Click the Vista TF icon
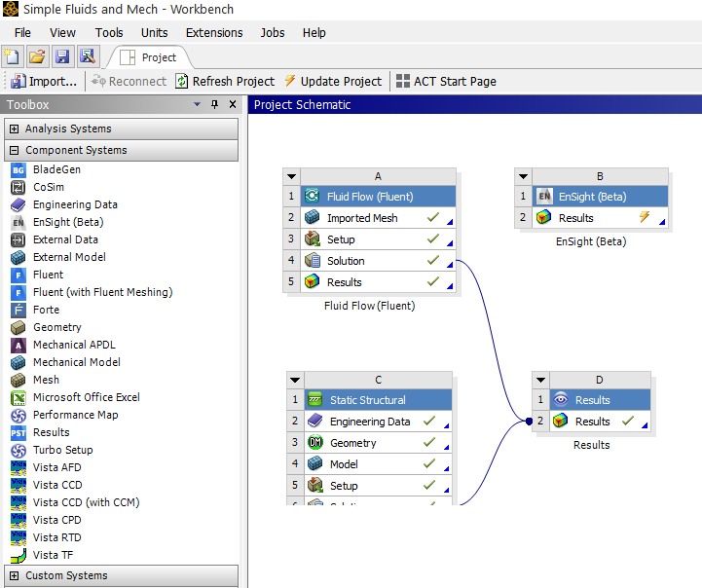 pyautogui.click(x=18, y=555)
